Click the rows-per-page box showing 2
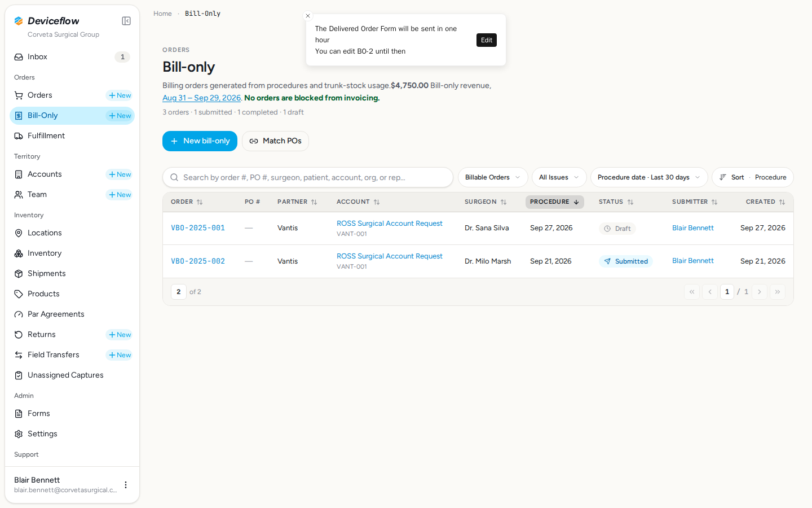Image resolution: width=812 pixels, height=508 pixels. click(x=179, y=292)
